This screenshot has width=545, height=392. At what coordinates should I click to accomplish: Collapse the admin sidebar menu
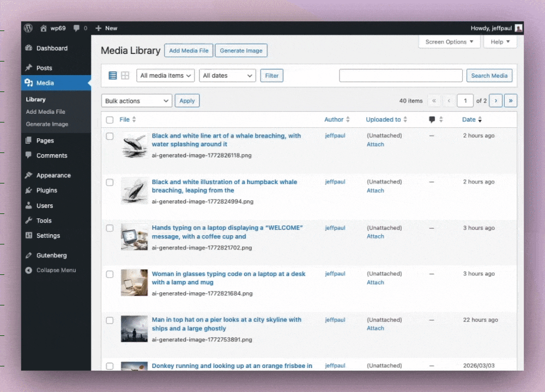51,270
